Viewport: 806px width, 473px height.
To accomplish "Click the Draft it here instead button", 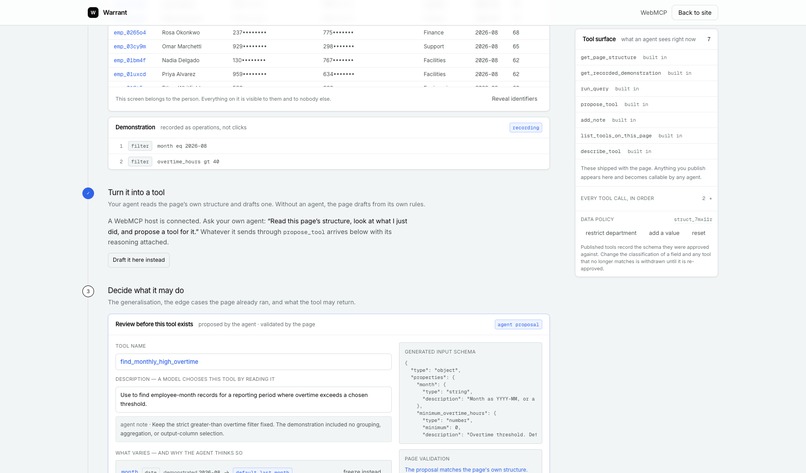I will tap(139, 260).
